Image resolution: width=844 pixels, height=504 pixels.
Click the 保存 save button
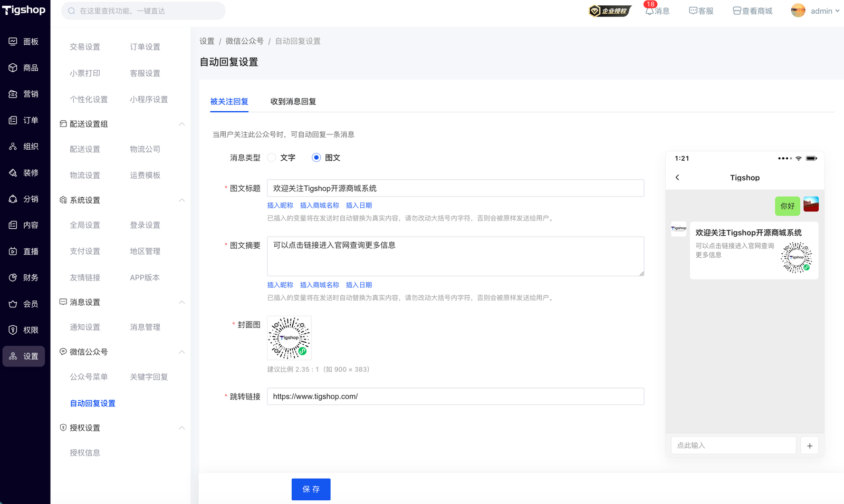tap(311, 489)
